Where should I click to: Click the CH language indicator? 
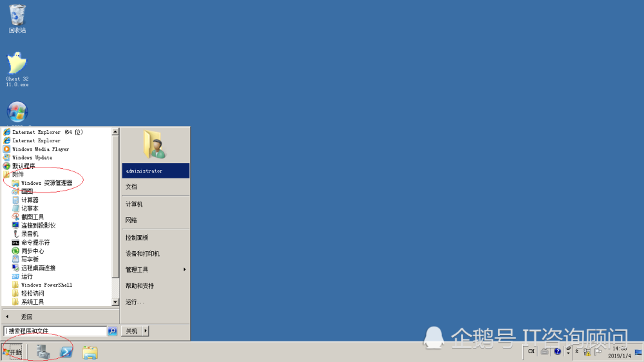click(531, 351)
